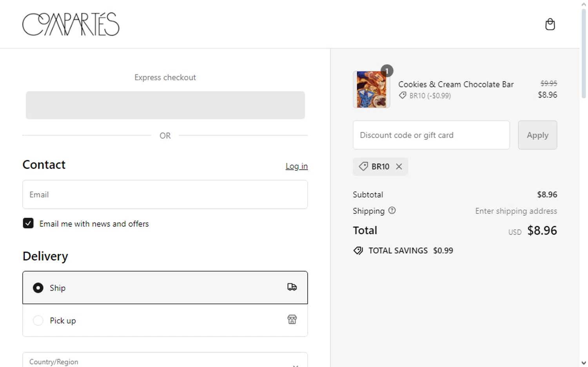Click the shipping help question mark icon
The image size is (588, 367).
392,211
